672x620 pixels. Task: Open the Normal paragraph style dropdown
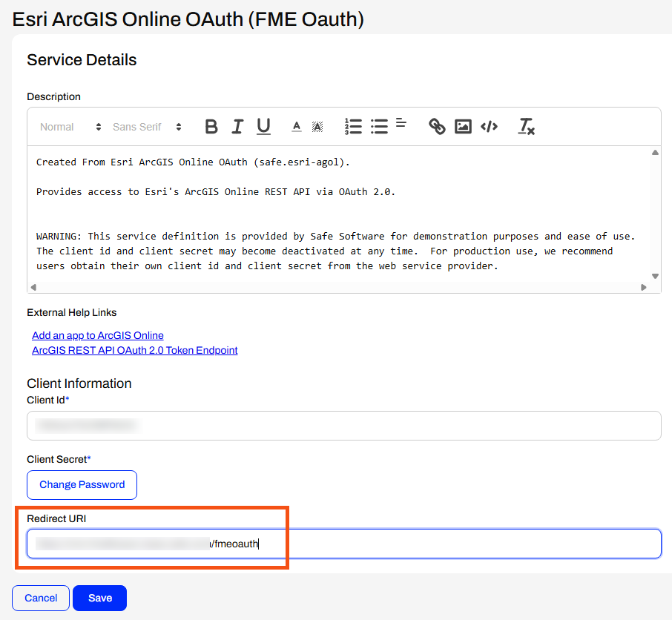pyautogui.click(x=69, y=126)
